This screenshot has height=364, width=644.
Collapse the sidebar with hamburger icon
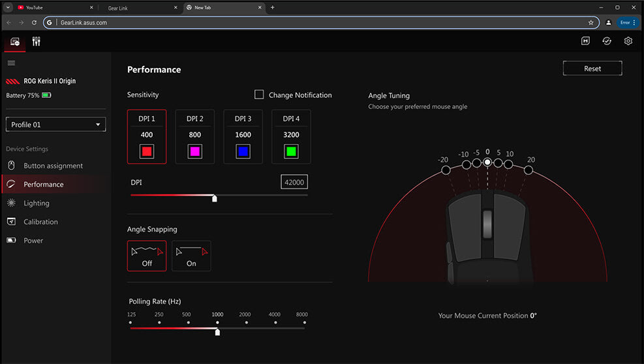coord(11,63)
